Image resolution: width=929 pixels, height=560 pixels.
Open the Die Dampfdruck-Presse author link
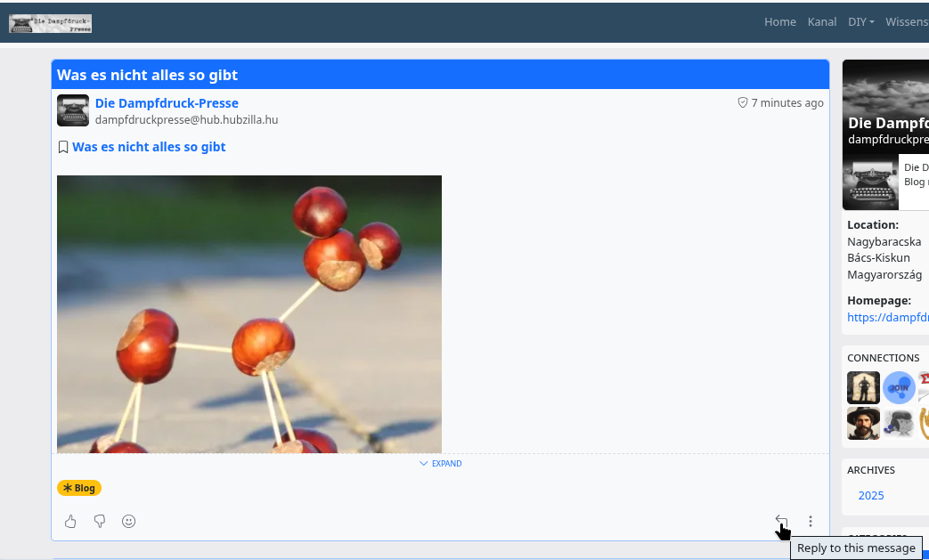tap(167, 103)
